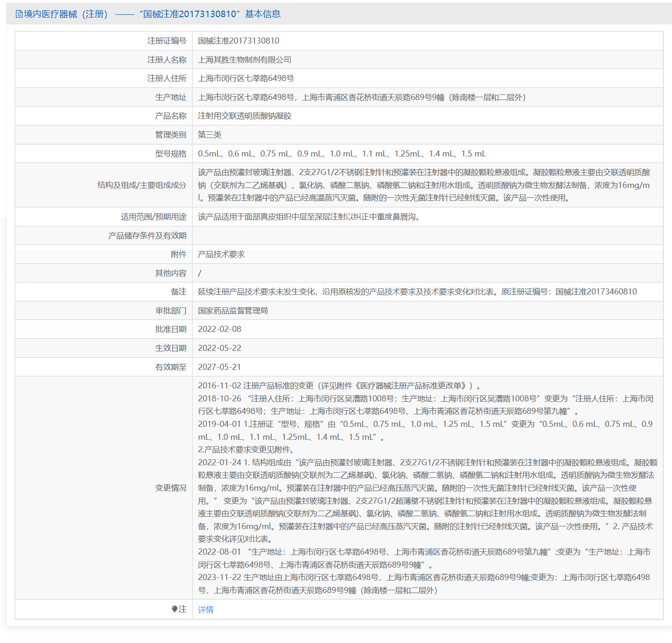Click the lightbulb icon beside 注
The image size is (672, 643).
174,609
